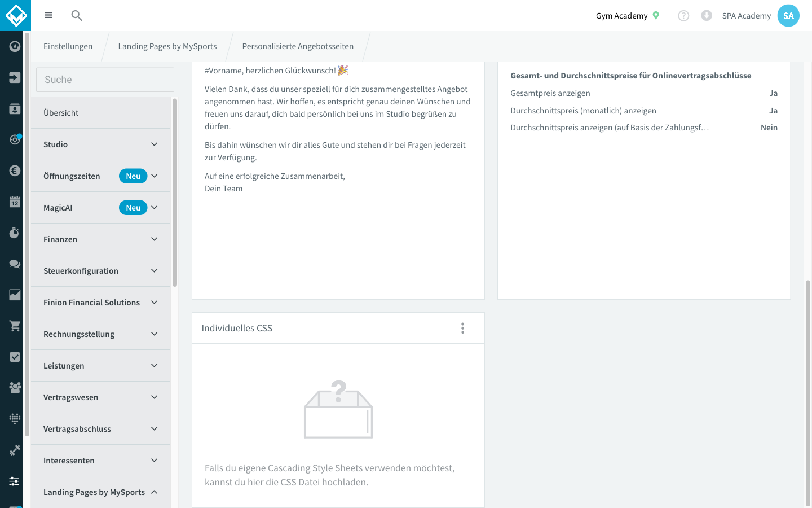Image resolution: width=812 pixels, height=508 pixels.
Task: Go to Landing Pages by MySports breadcrumb
Action: coord(167,46)
